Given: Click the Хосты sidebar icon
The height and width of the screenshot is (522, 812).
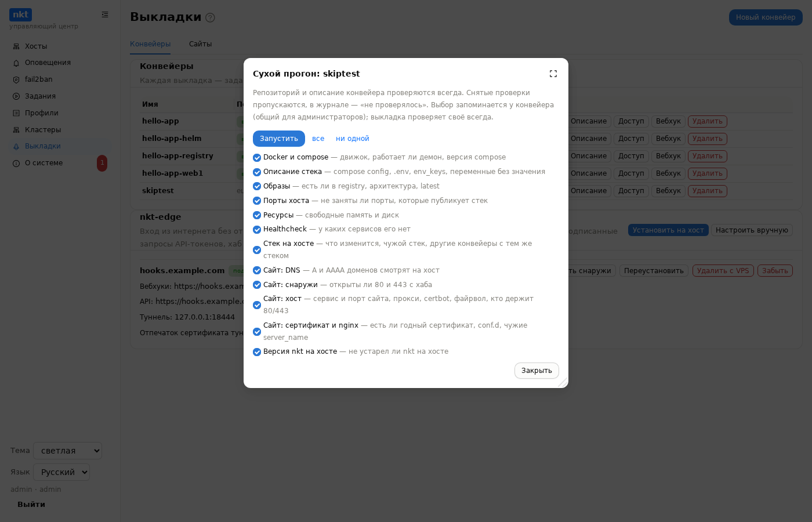Looking at the screenshot, I should [16, 46].
